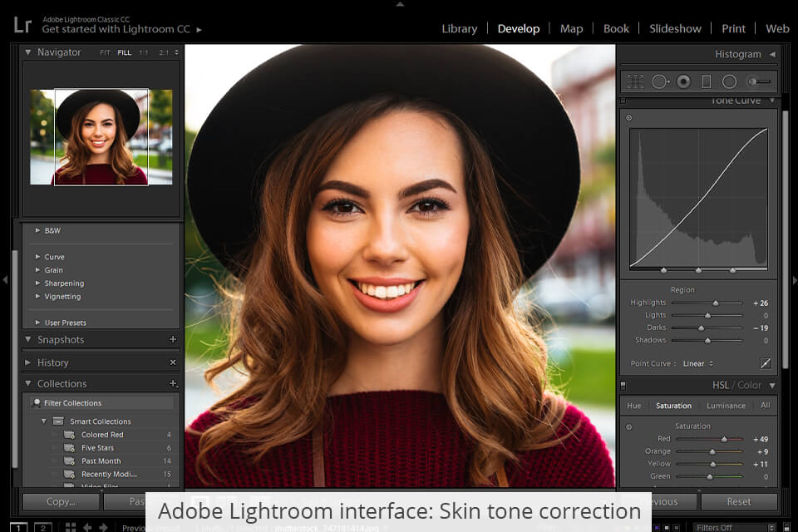This screenshot has width=798, height=532.
Task: Clear History with the X icon
Action: [x=173, y=362]
